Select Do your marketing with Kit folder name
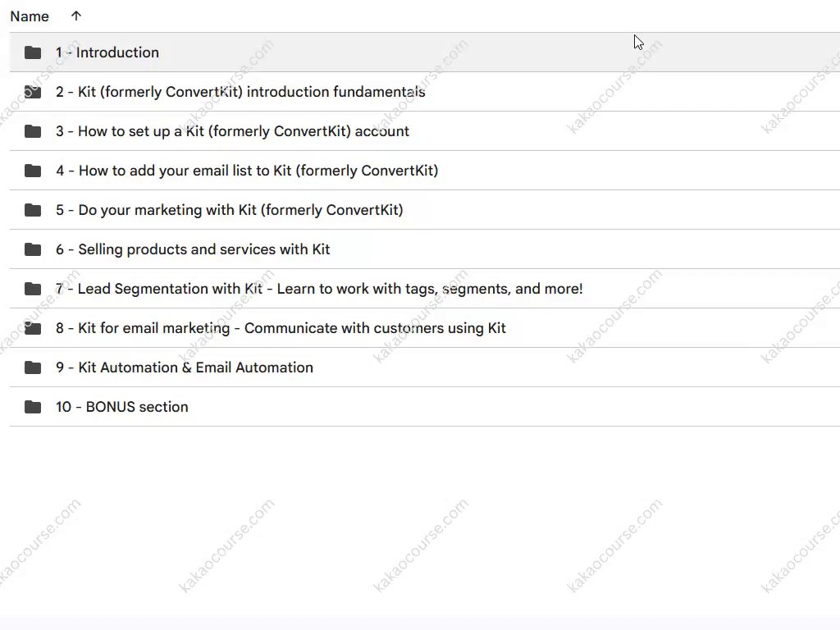Image resolution: width=840 pixels, height=630 pixels. click(230, 210)
